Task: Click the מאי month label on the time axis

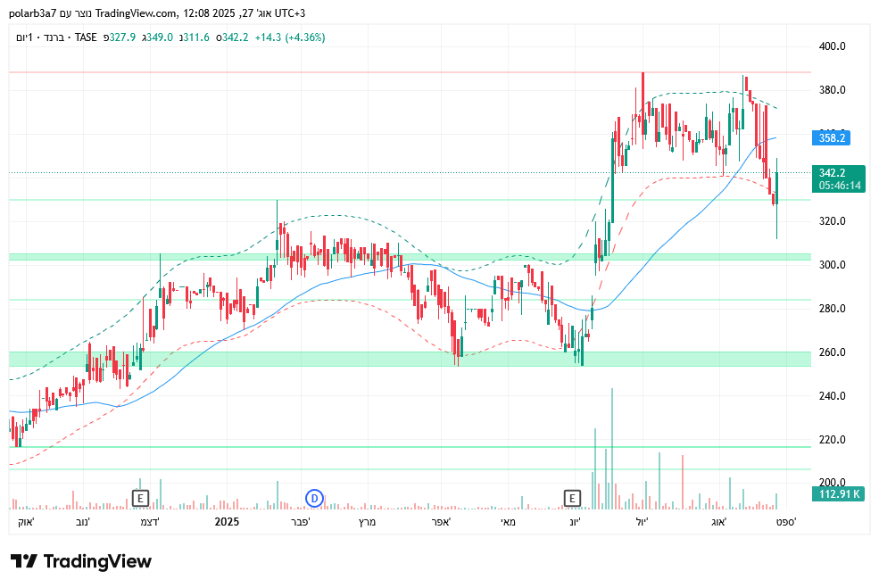Action: click(x=508, y=522)
